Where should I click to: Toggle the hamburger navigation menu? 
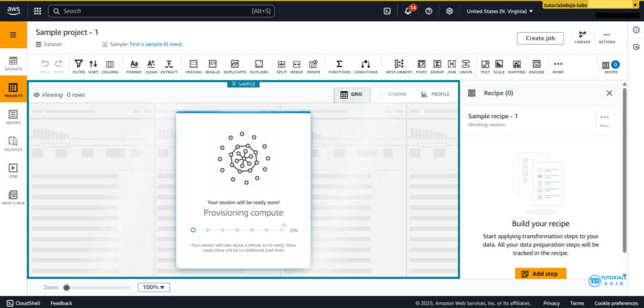coord(13,35)
